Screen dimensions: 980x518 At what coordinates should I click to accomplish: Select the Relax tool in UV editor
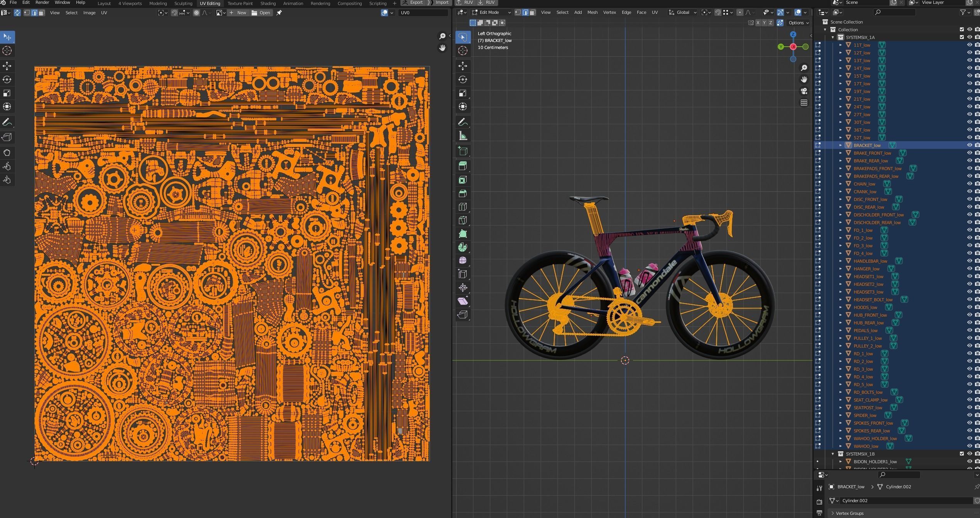click(x=7, y=166)
